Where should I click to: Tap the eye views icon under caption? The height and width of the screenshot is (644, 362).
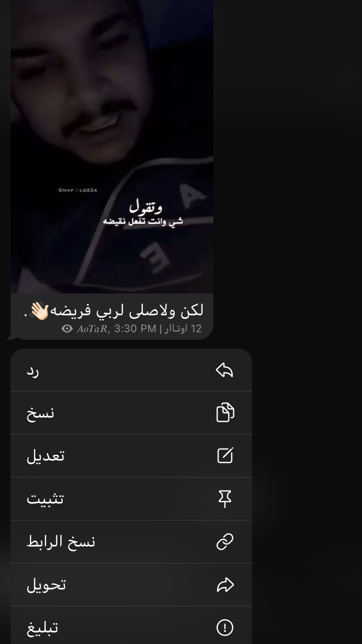[68, 329]
